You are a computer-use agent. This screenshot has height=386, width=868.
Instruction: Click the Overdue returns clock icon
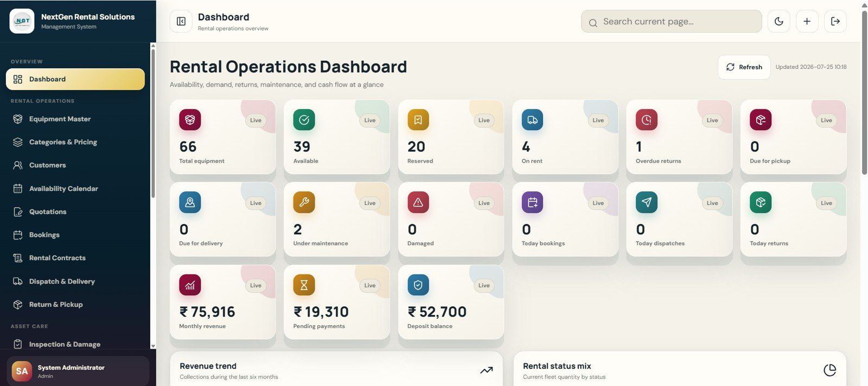point(647,120)
